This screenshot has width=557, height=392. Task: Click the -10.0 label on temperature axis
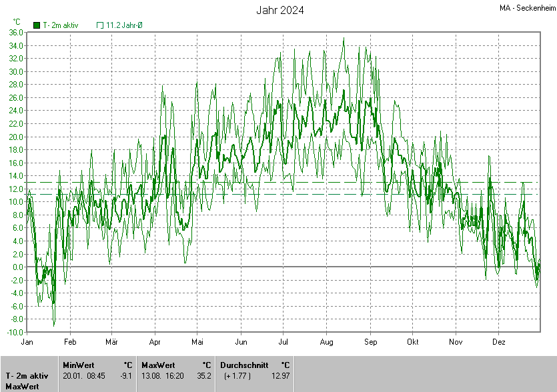(x=15, y=332)
